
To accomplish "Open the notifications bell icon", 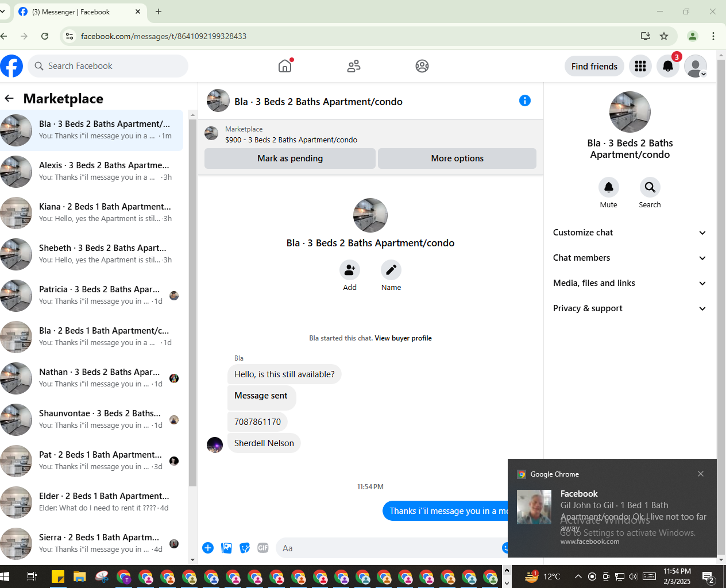I will 668,66.
